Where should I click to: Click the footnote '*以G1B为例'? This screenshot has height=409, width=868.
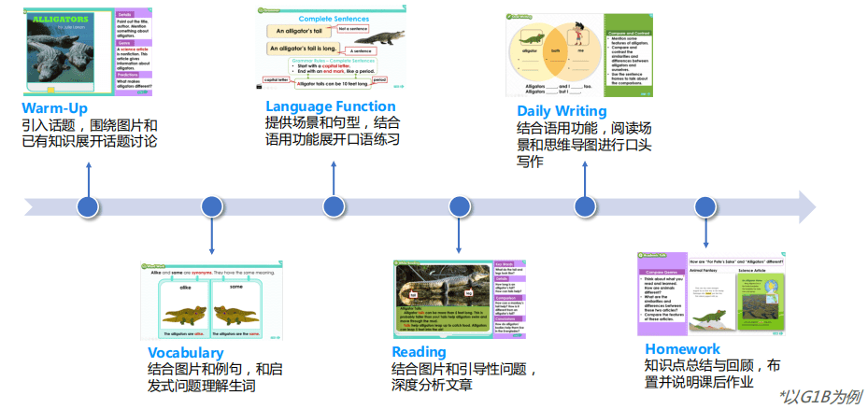(x=820, y=397)
